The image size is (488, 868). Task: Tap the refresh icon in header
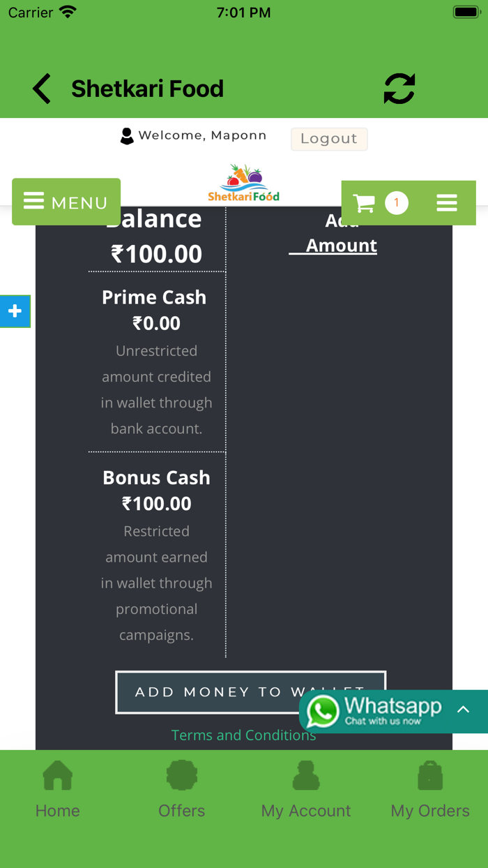tap(399, 89)
